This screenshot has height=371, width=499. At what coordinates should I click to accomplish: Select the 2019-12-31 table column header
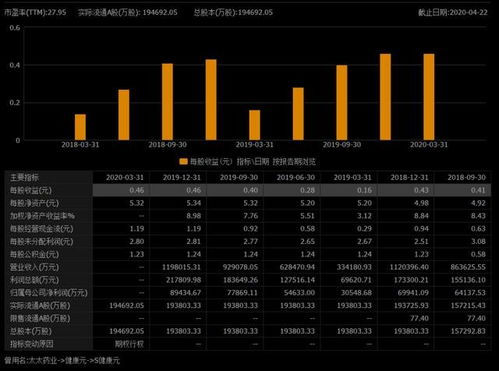182,177
